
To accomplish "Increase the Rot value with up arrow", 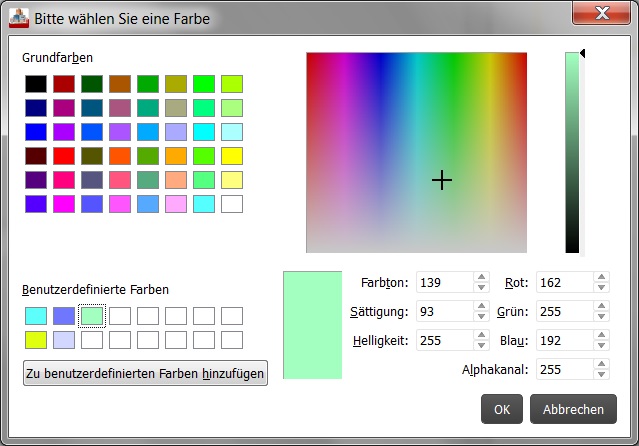I will coord(600,278).
